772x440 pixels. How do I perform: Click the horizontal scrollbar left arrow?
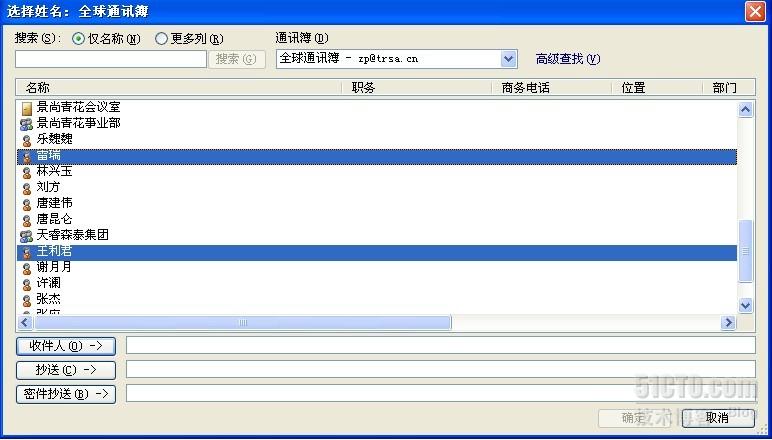click(x=25, y=323)
